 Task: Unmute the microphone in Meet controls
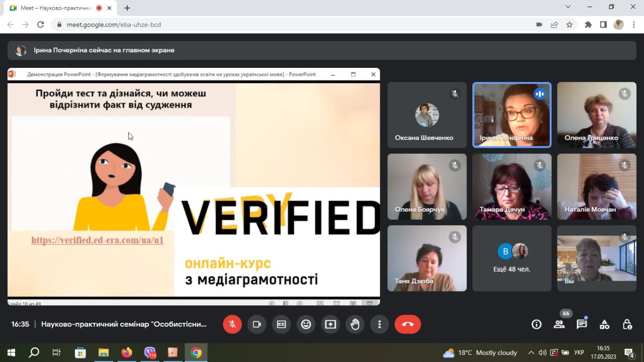[232, 324]
